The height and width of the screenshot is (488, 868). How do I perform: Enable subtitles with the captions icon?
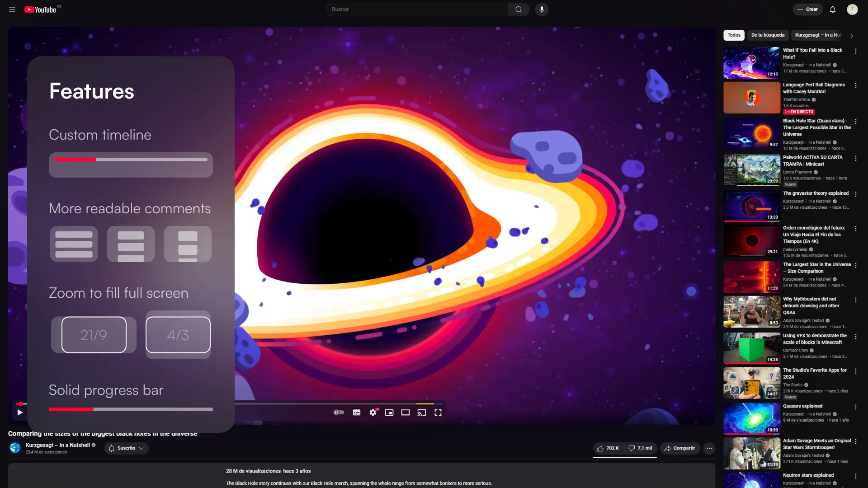(x=357, y=412)
